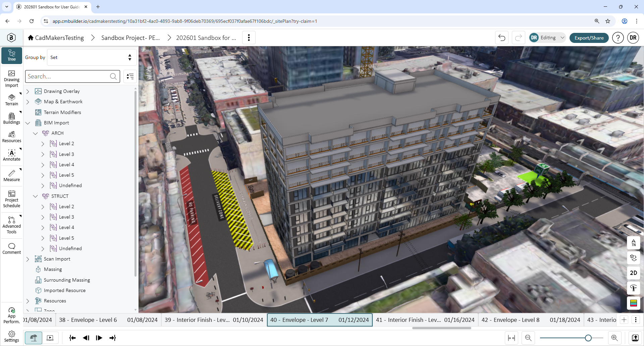Viewport: 644px width, 346px height.
Task: Click the first-person walk view icon
Action: [x=634, y=288]
